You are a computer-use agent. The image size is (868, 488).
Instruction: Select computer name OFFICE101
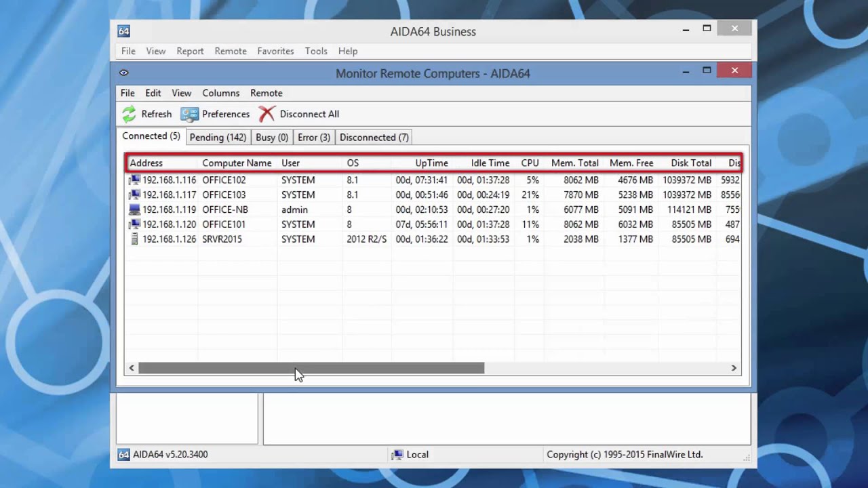tap(224, 224)
